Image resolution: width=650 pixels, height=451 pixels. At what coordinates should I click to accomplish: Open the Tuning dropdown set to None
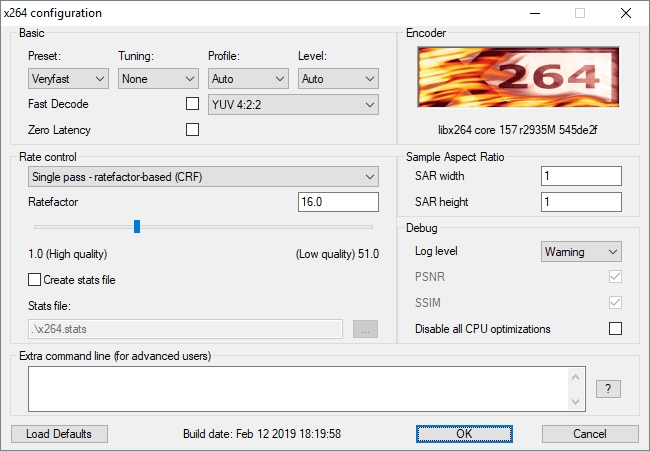[x=158, y=79]
